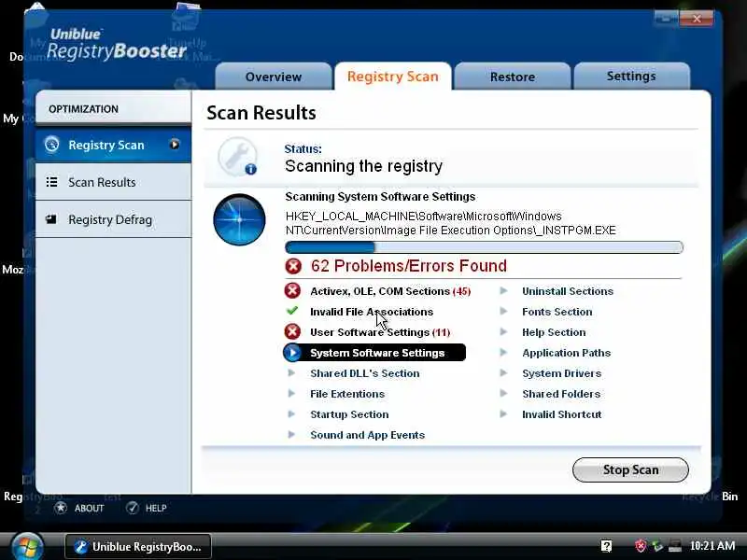
Task: Click the blue scanning radar icon
Action: (x=239, y=220)
